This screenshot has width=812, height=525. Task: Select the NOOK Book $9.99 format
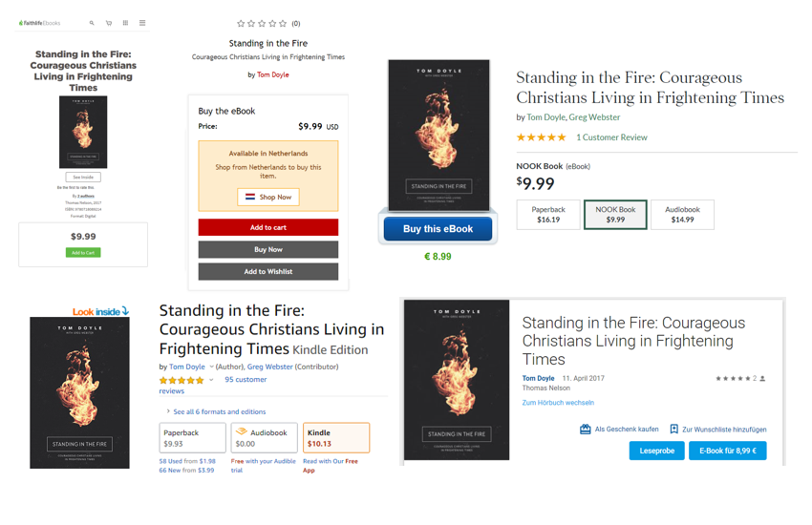(615, 215)
